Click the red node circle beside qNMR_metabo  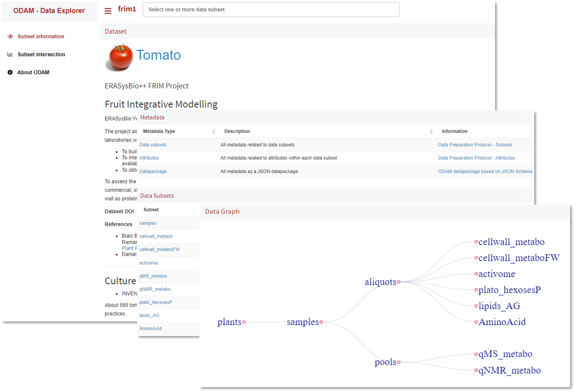pyautogui.click(x=476, y=371)
